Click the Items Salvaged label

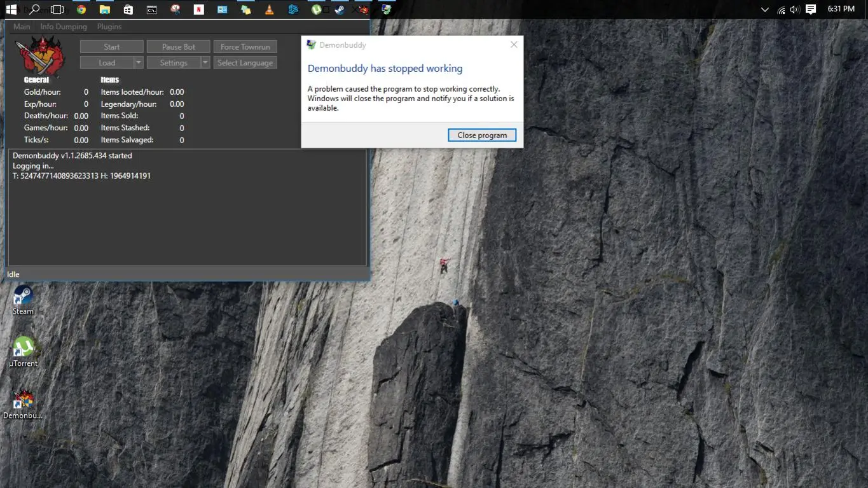[127, 140]
